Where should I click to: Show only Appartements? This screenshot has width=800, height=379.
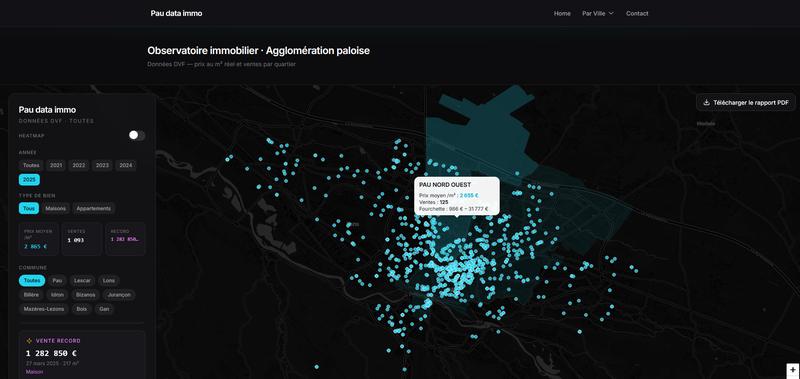pos(93,208)
